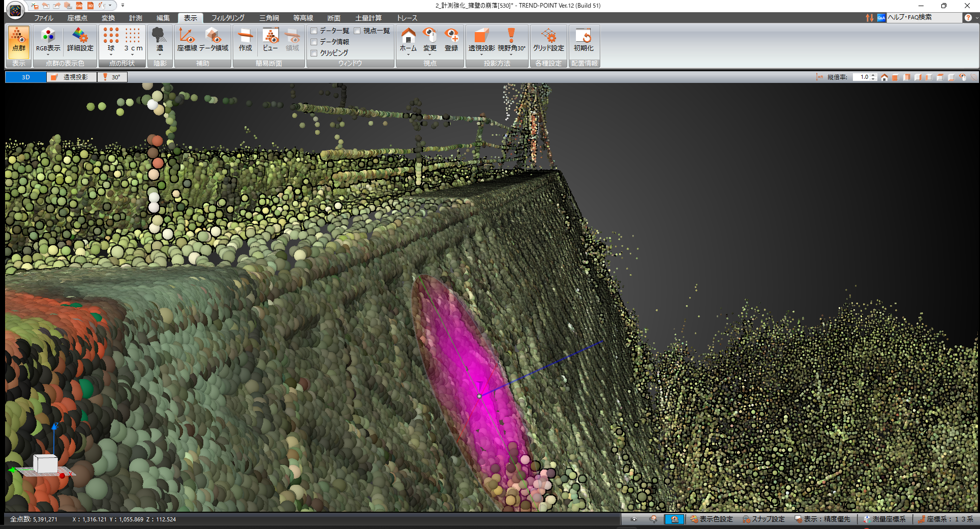The width and height of the screenshot is (980, 529).
Task: Open the フィルタリング ribbon tab
Action: click(228, 18)
